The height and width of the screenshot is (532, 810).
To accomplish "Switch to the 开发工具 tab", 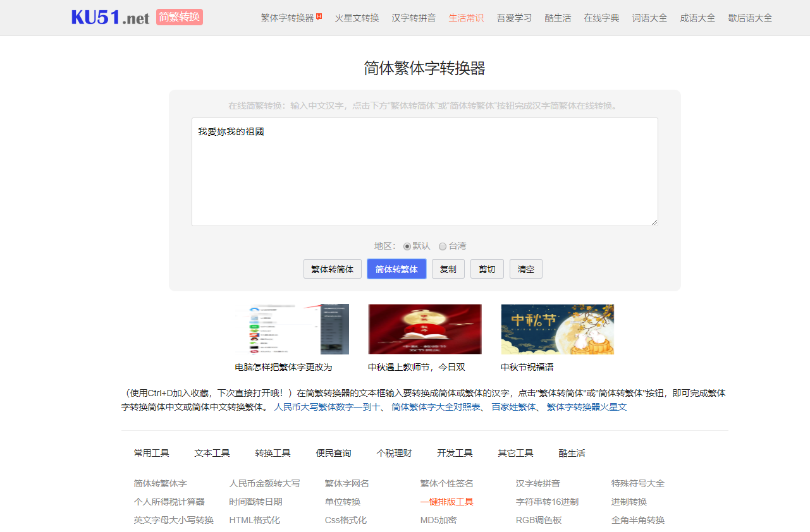I will click(455, 453).
